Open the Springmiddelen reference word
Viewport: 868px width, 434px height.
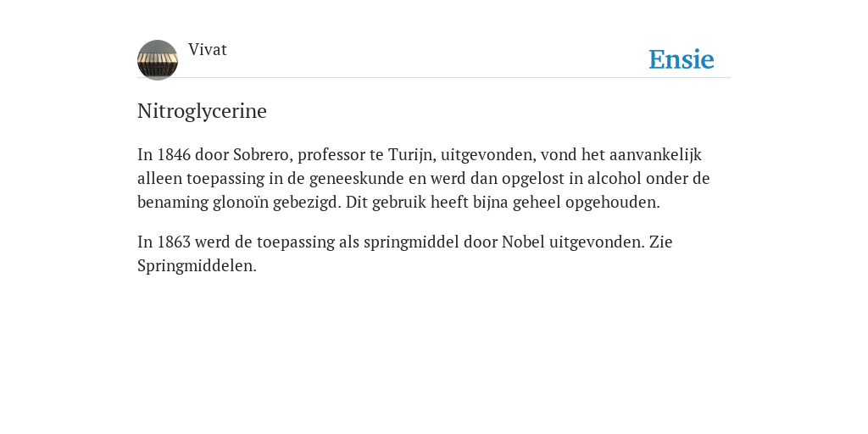197,266
